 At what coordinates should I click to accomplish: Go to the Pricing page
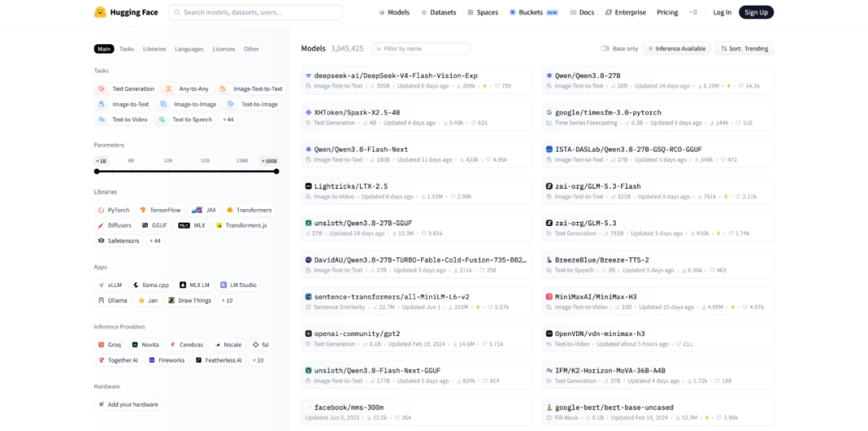tap(668, 12)
